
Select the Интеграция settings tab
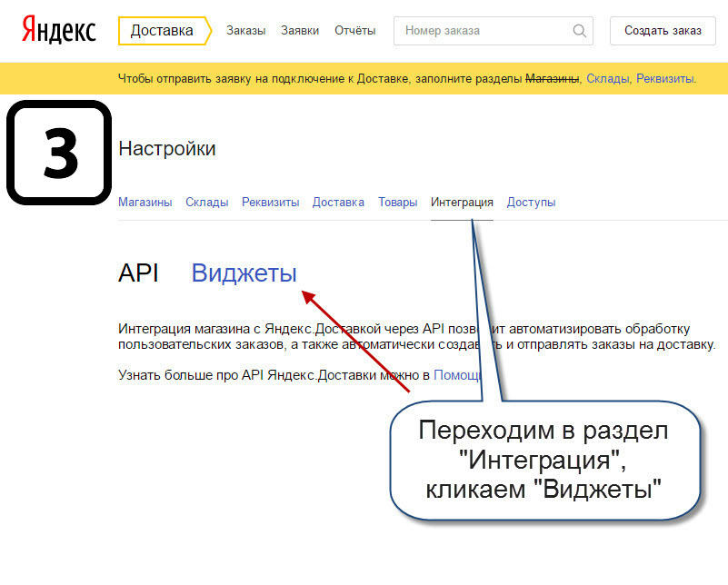pos(462,203)
